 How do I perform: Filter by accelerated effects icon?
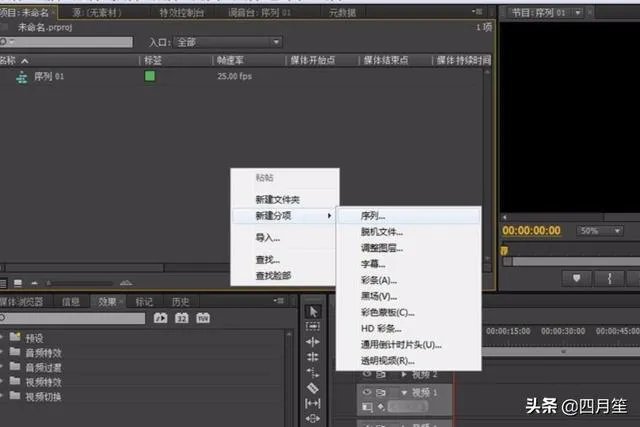(160, 318)
